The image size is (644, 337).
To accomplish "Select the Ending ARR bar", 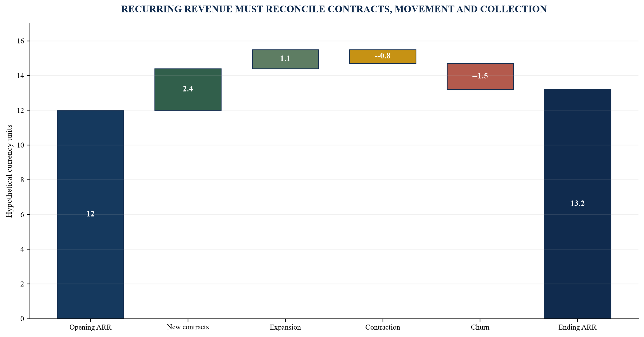I will 578,204.
